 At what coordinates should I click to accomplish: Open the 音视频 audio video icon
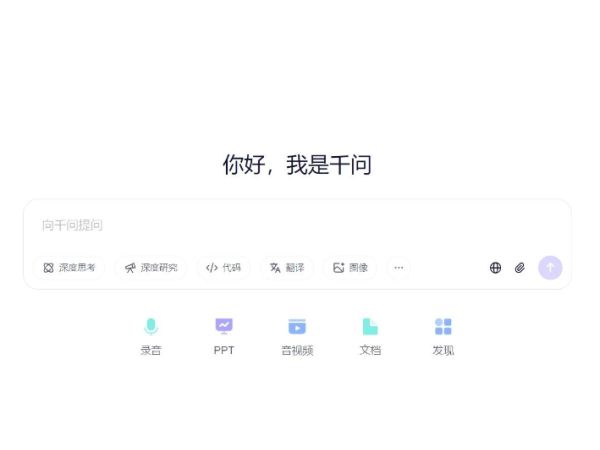297,327
